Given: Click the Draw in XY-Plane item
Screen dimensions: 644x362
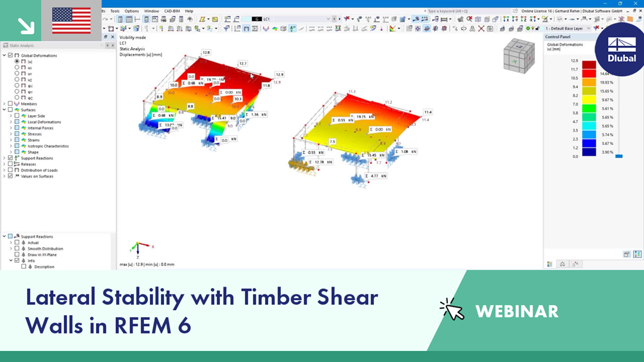Looking at the screenshot, I should tap(42, 254).
